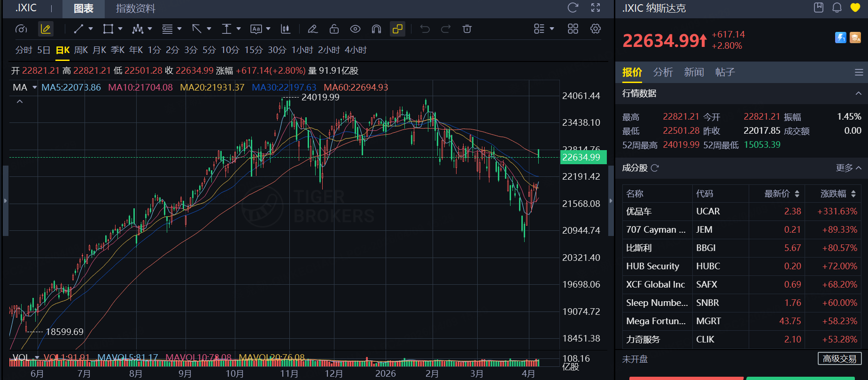The image size is (868, 380).
Task: Click the 高级交易 button
Action: tap(839, 359)
